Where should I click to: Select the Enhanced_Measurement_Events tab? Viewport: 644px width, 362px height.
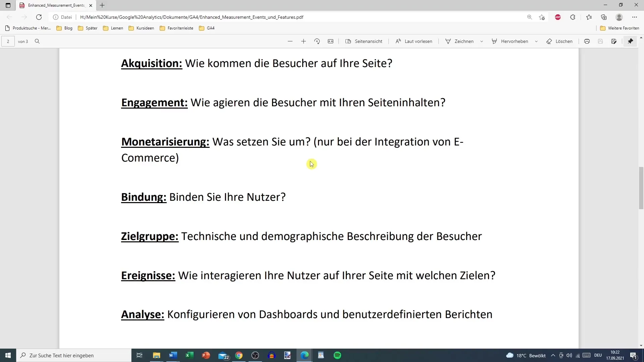pyautogui.click(x=55, y=5)
